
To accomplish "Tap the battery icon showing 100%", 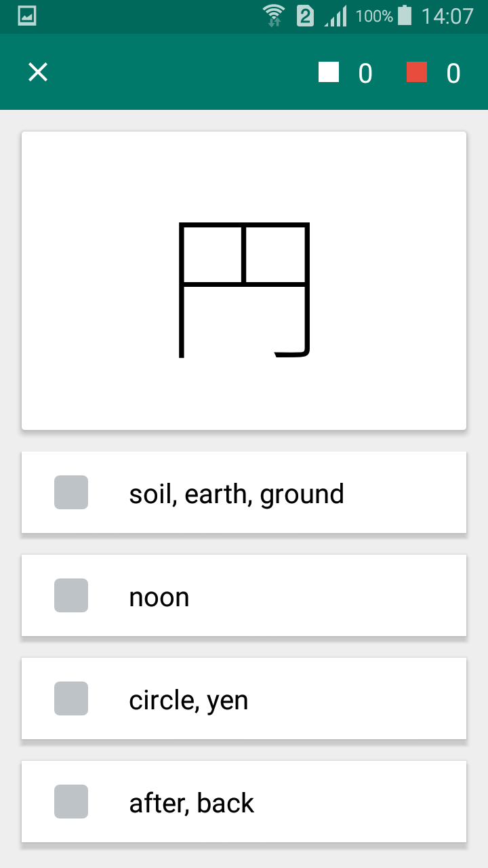I will tap(405, 16).
